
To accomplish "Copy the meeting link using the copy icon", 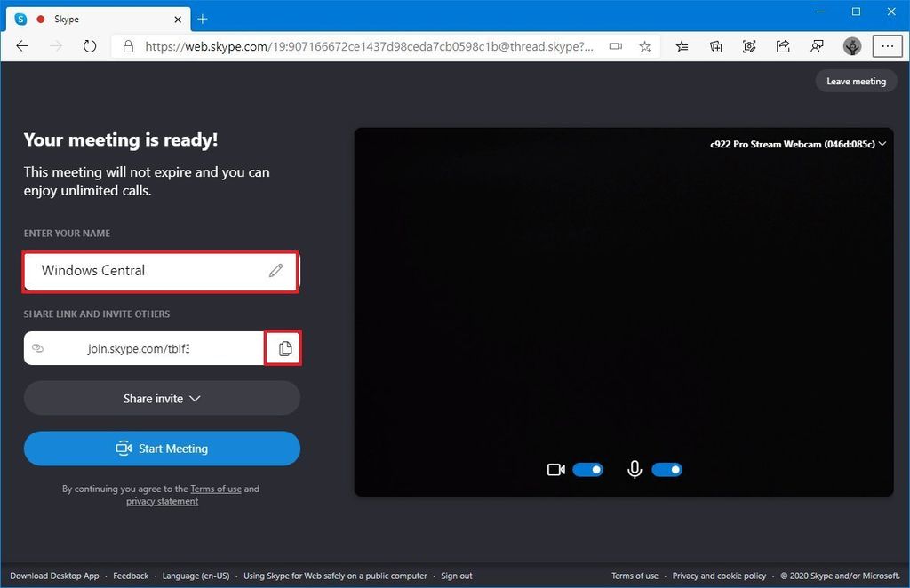I will [283, 348].
